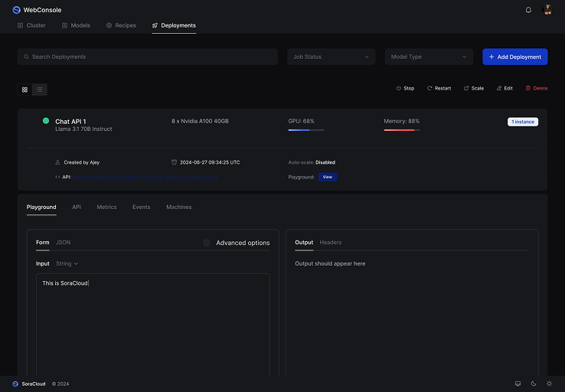Click the Memory: 88% label
The height and width of the screenshot is (392, 565).
click(x=401, y=121)
